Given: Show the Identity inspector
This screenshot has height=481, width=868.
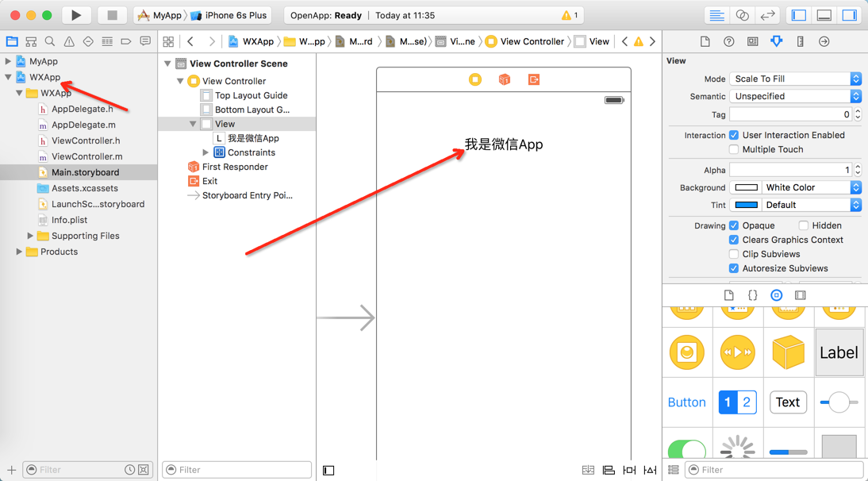Looking at the screenshot, I should pos(752,41).
